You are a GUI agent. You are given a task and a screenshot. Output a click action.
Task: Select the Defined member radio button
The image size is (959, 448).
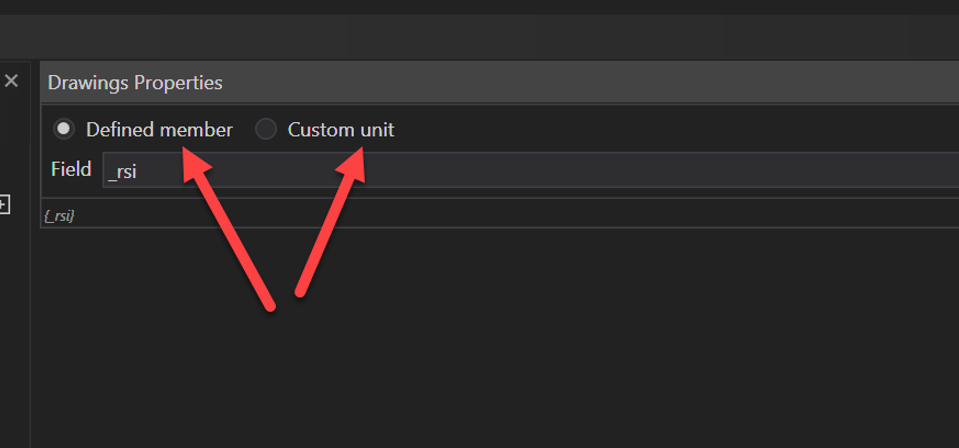64,129
